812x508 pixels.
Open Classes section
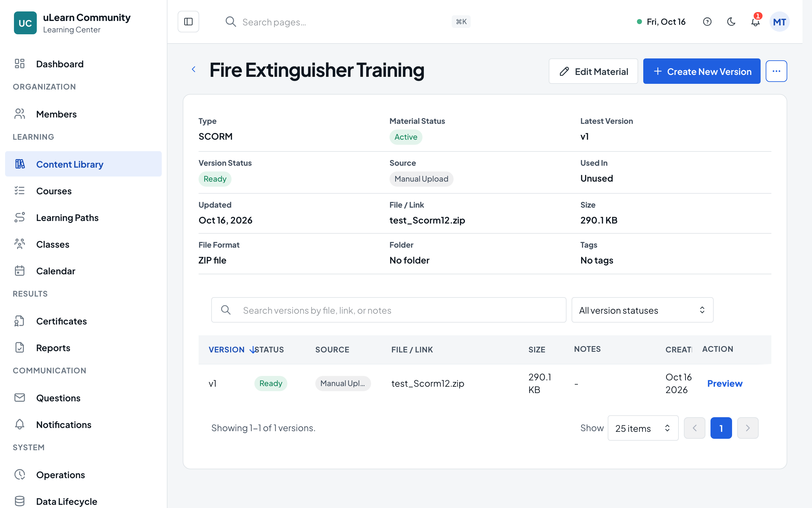tap(83, 244)
